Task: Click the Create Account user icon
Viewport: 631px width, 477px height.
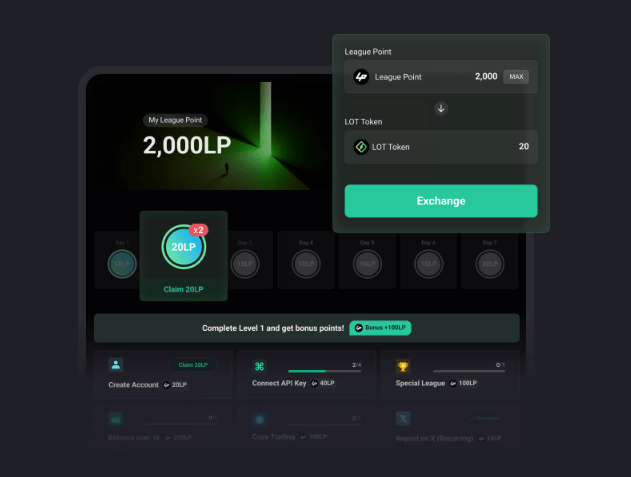Action: click(116, 365)
